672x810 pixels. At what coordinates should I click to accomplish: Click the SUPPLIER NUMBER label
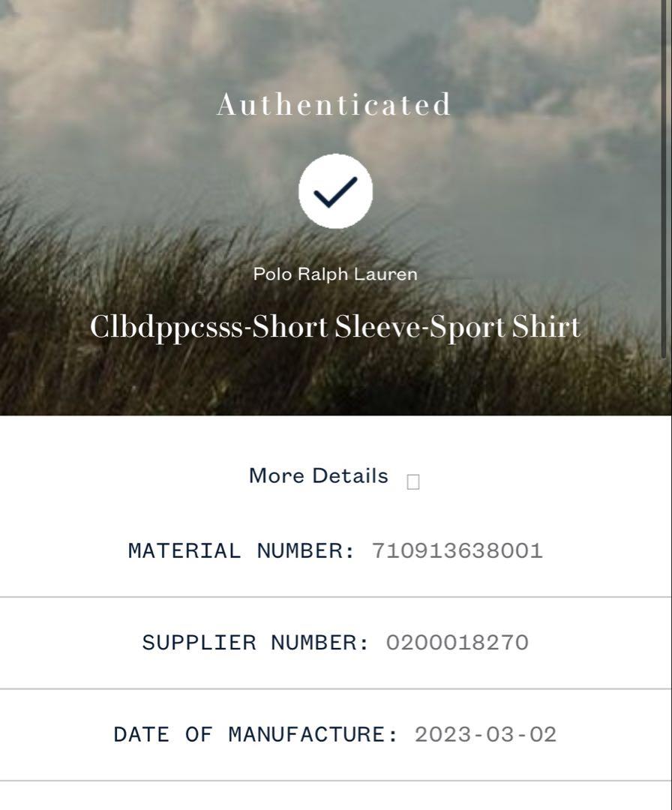(x=256, y=643)
